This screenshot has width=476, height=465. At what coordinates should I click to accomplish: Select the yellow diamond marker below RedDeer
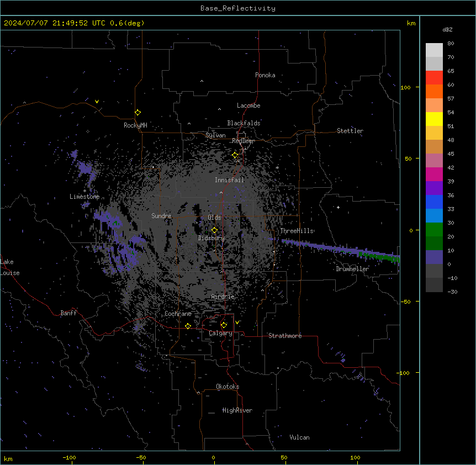(235, 155)
